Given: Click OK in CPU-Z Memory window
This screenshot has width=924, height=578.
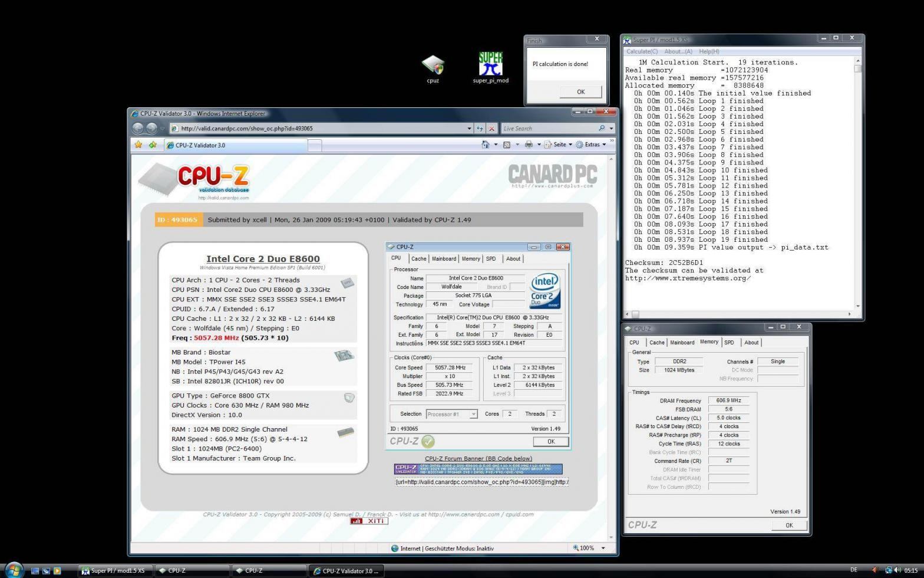Looking at the screenshot, I should [788, 525].
